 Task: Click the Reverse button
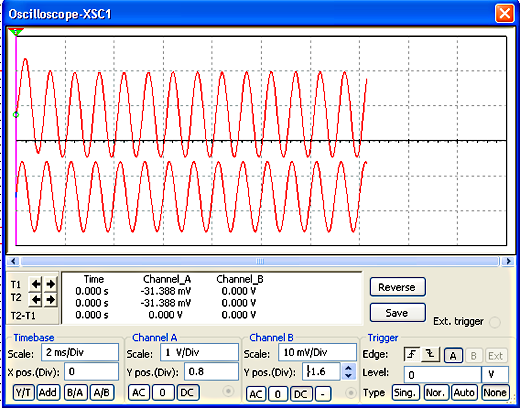tap(397, 287)
